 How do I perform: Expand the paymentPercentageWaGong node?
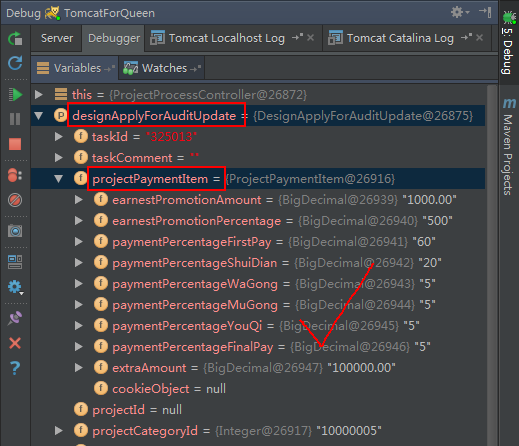click(x=79, y=284)
